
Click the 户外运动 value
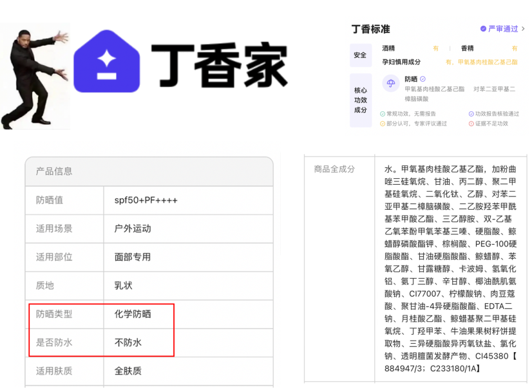click(x=133, y=229)
